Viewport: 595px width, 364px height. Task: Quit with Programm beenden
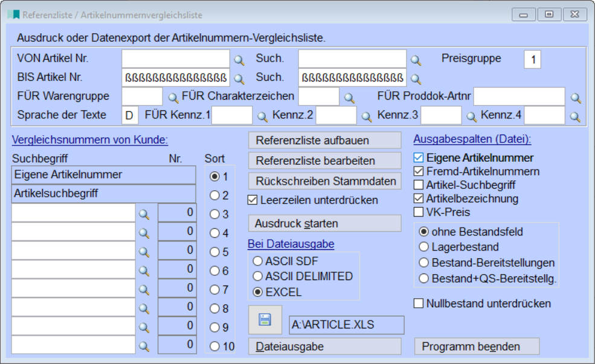(x=477, y=346)
